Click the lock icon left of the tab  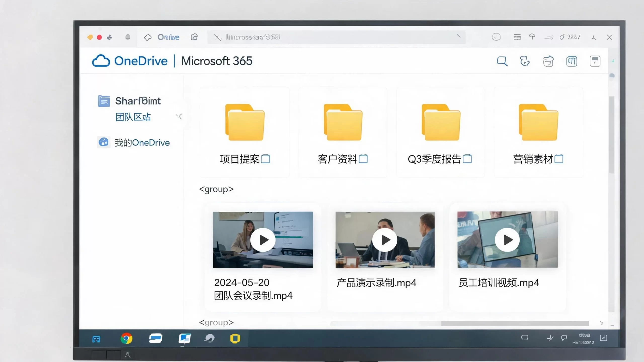pyautogui.click(x=128, y=37)
